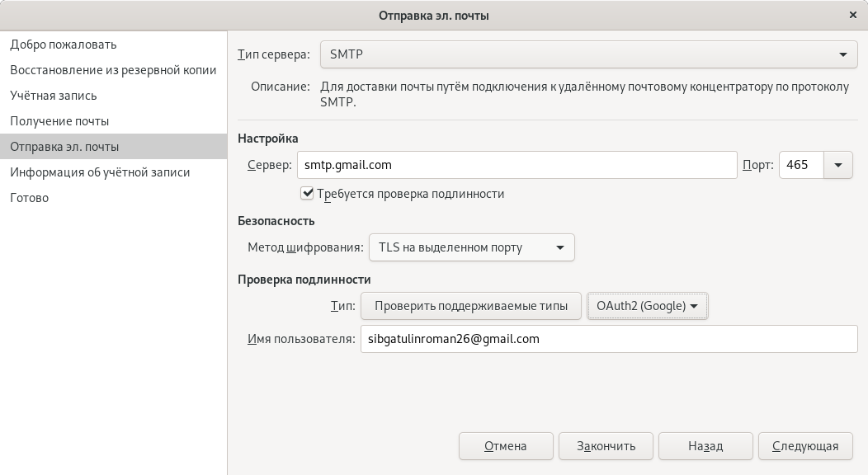This screenshot has width=868, height=475.
Task: Open the Тип сервера SMTP dropdown
Action: pos(589,54)
